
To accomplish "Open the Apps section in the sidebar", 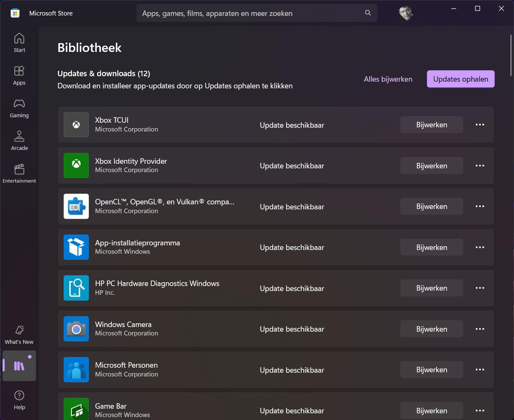I will click(x=19, y=75).
